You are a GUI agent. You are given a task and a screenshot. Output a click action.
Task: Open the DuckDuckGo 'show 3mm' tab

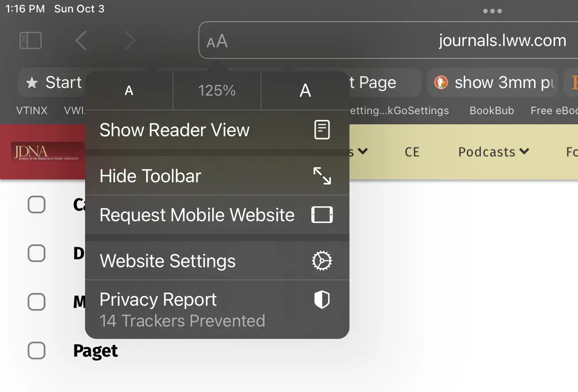493,83
